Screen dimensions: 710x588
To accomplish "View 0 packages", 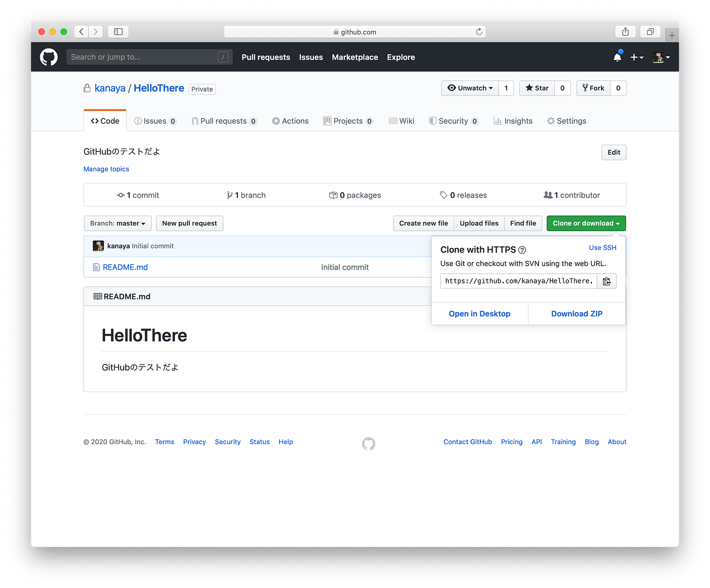I will click(355, 195).
